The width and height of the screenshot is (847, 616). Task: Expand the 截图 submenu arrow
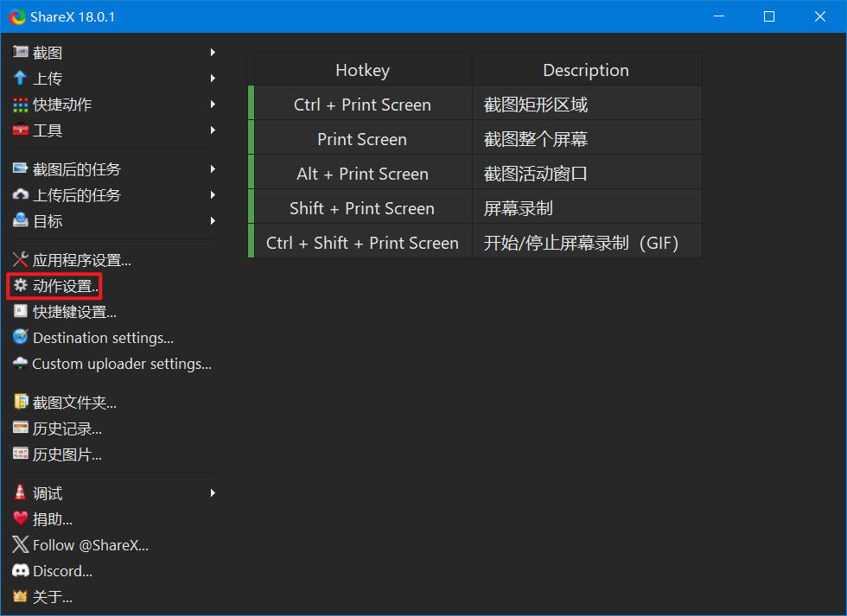coord(212,53)
